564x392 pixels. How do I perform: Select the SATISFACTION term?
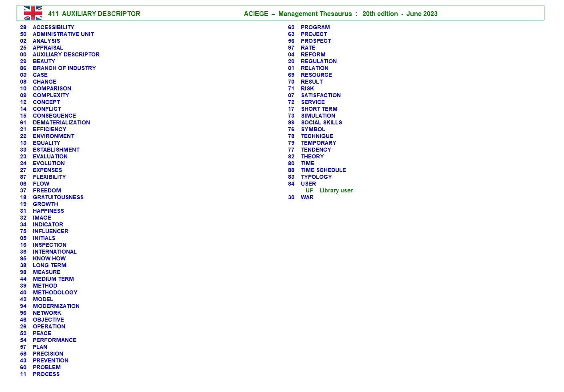click(x=321, y=95)
